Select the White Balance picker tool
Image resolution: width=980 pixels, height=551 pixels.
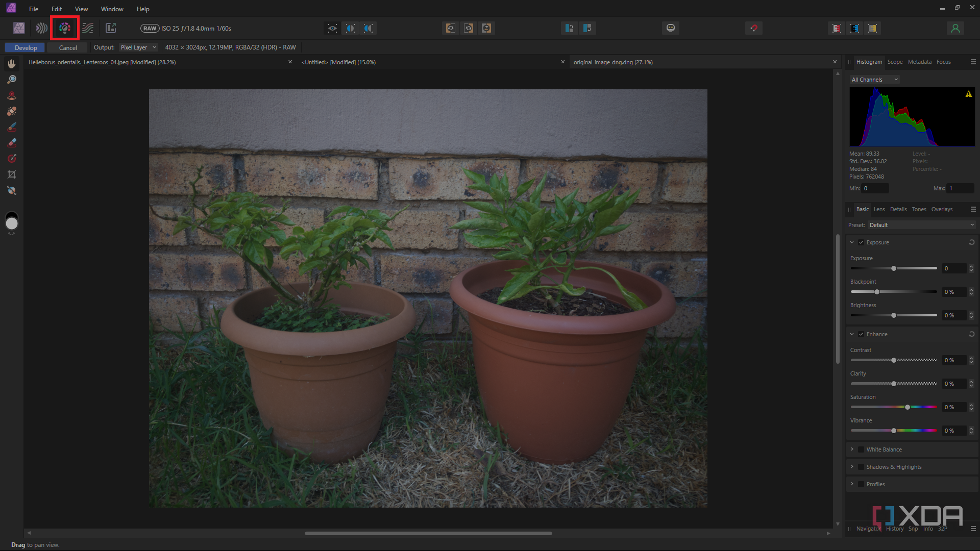(12, 190)
